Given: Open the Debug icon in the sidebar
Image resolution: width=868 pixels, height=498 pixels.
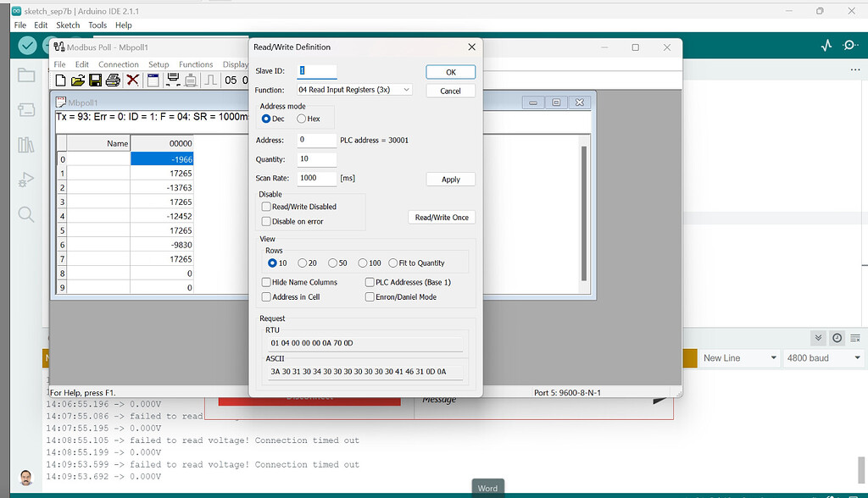Looking at the screenshot, I should click(25, 180).
